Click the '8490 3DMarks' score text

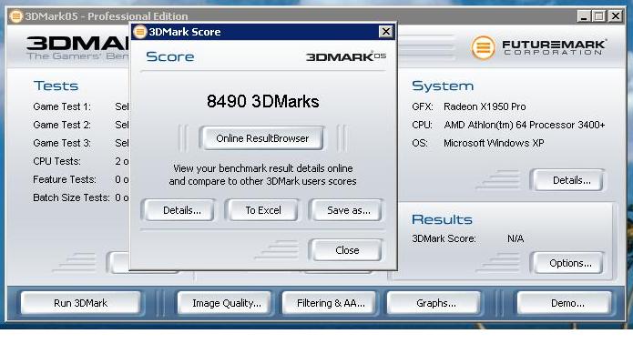click(263, 101)
